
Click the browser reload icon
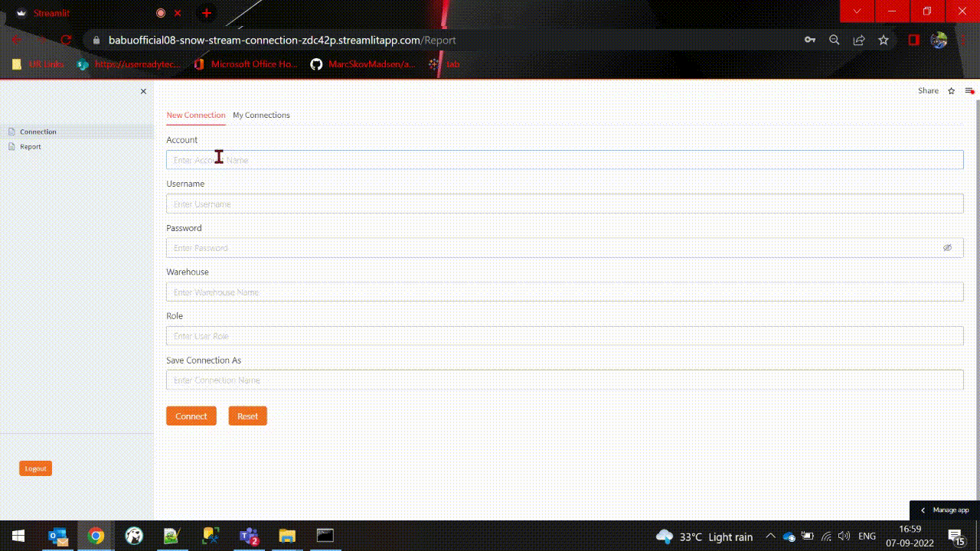coord(66,40)
